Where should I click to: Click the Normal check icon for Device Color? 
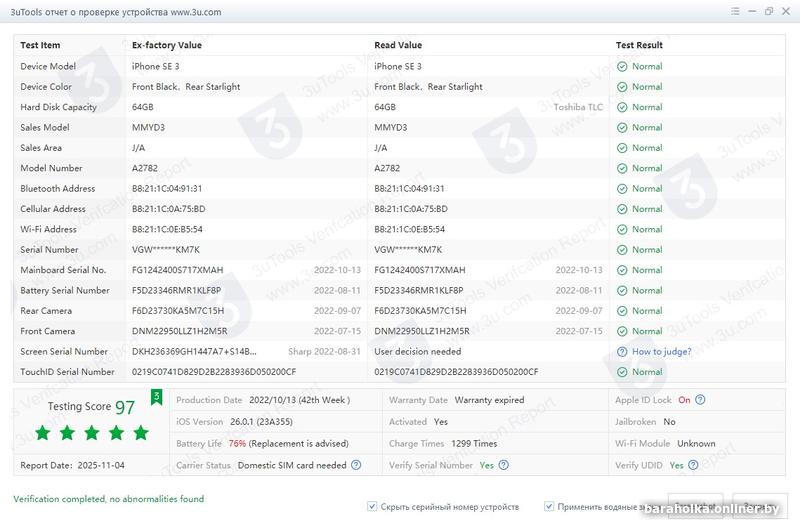(622, 87)
